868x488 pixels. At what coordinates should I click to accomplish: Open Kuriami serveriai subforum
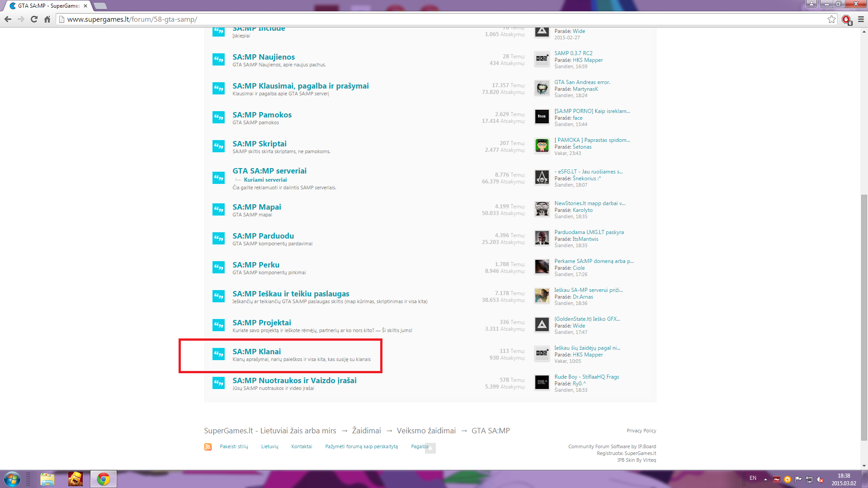(265, 180)
